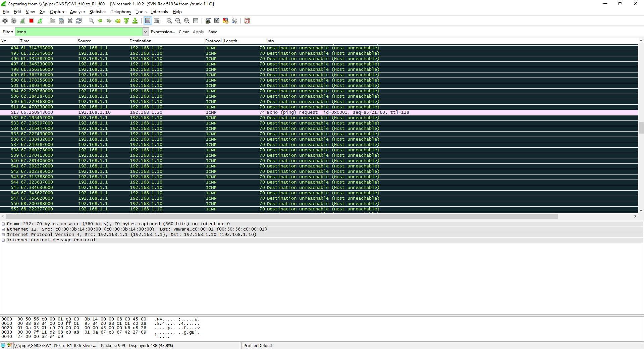Viewport: 644px width, 349px height.
Task: Open the Telephony menu
Action: pos(121,12)
